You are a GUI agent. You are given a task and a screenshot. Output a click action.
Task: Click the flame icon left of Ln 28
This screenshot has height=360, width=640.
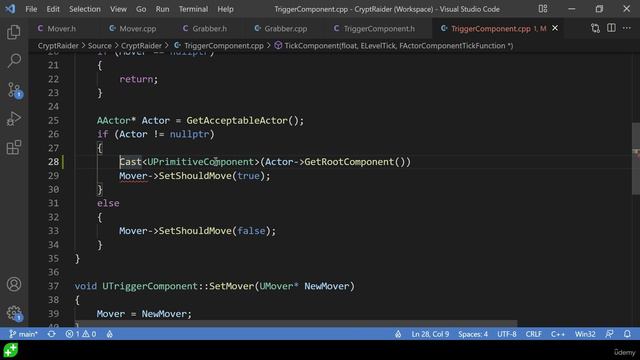click(398, 334)
